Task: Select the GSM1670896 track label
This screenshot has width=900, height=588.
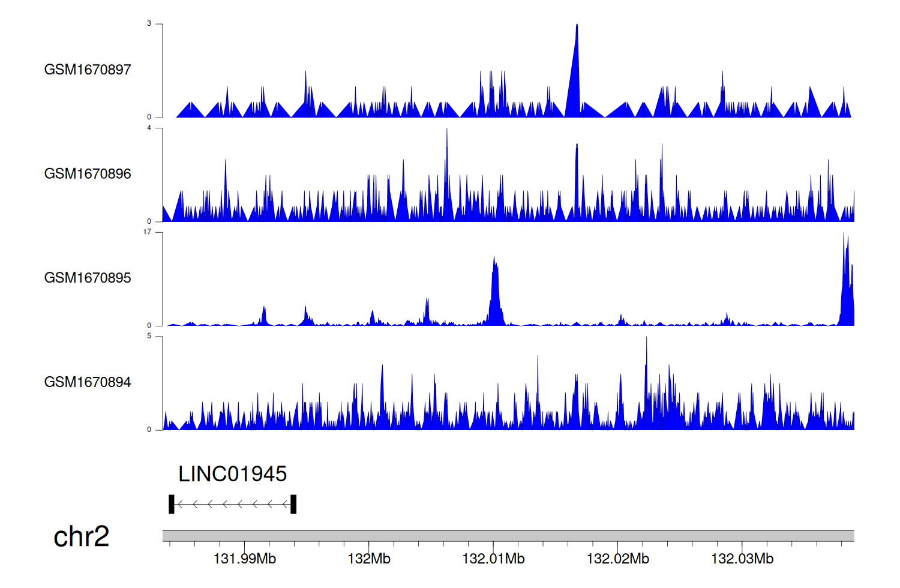Action: click(x=88, y=174)
